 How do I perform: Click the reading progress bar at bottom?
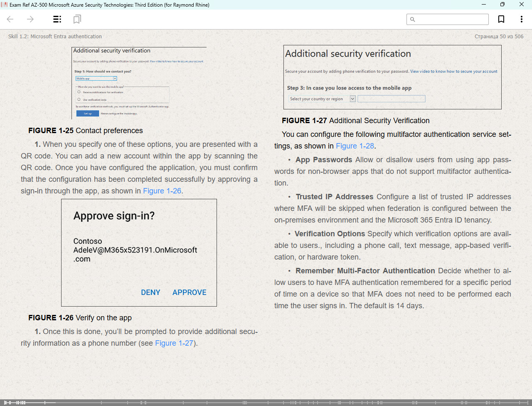coord(266,402)
